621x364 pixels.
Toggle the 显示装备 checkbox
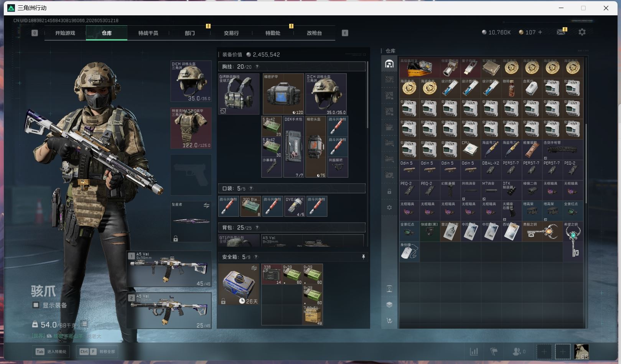tap(36, 305)
